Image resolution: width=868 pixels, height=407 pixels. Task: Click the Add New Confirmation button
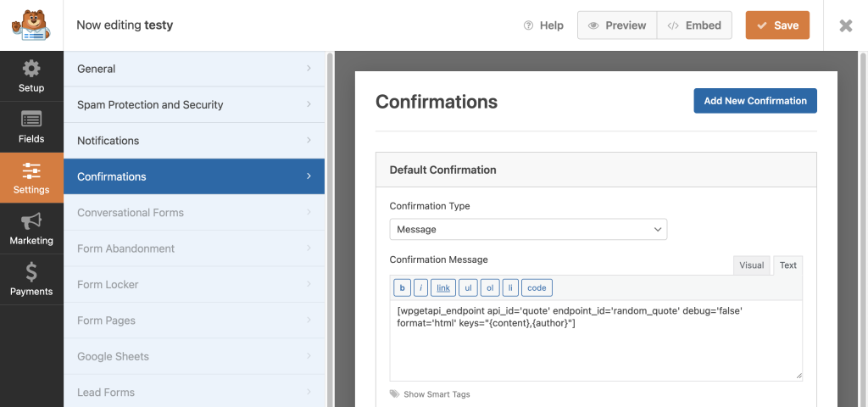[755, 101]
